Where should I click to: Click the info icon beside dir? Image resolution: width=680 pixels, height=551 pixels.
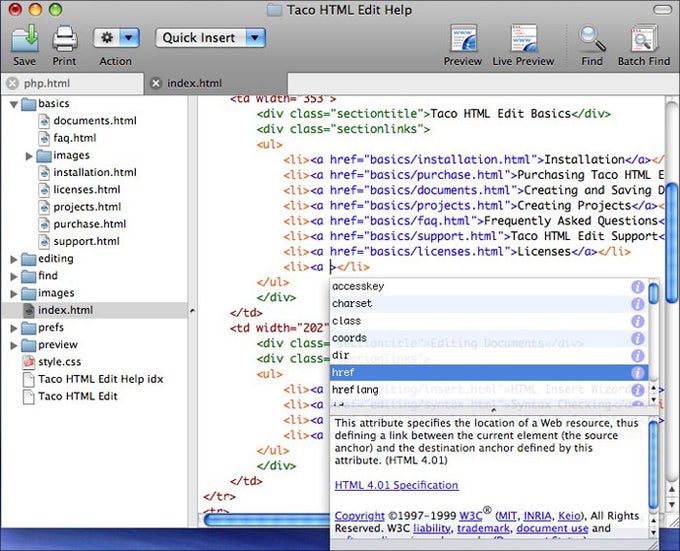click(637, 356)
